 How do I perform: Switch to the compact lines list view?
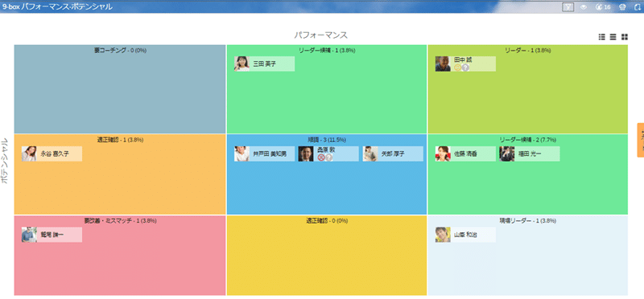(613, 37)
